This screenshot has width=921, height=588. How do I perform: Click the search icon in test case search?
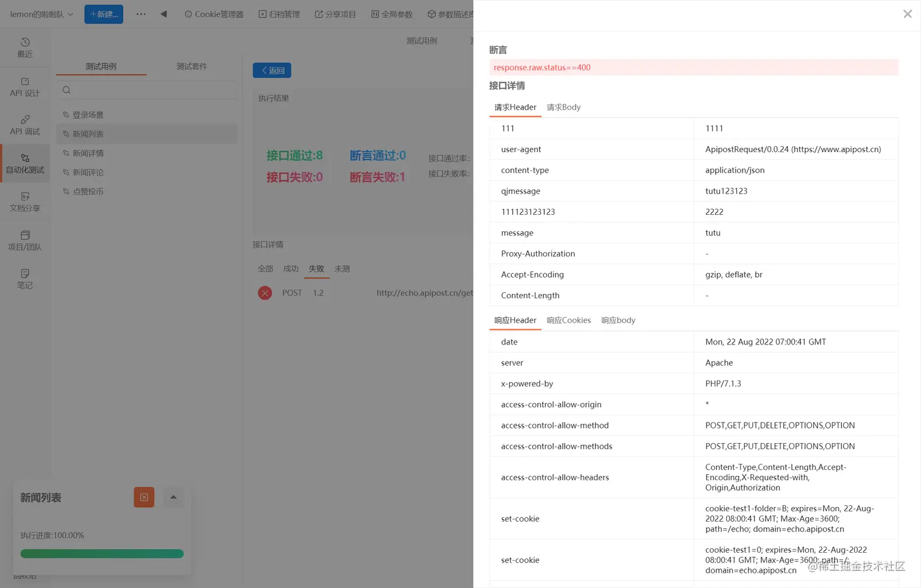click(67, 90)
